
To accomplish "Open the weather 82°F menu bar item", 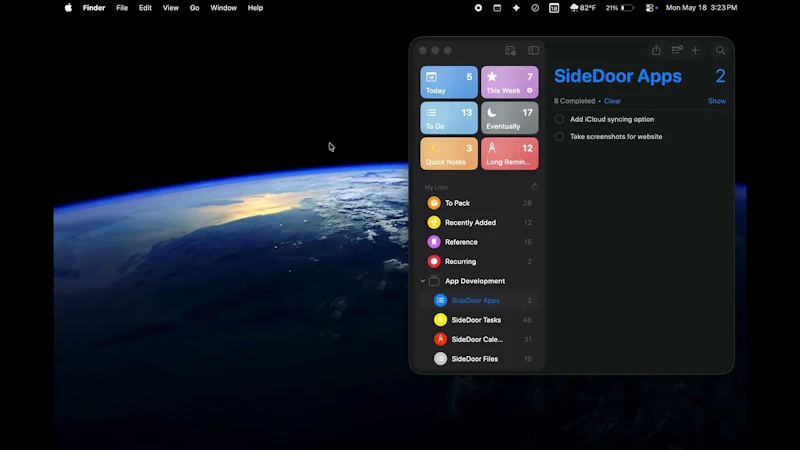I will point(583,8).
